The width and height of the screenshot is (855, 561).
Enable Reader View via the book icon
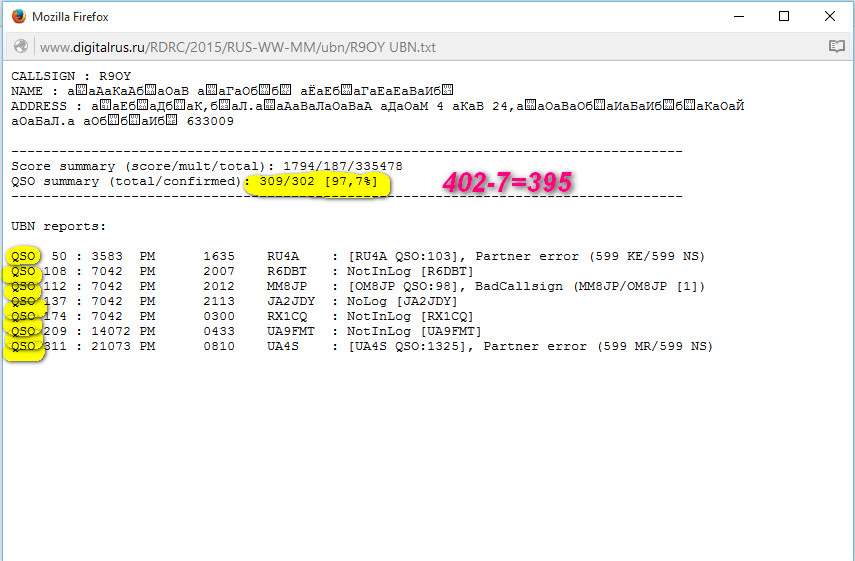[836, 47]
